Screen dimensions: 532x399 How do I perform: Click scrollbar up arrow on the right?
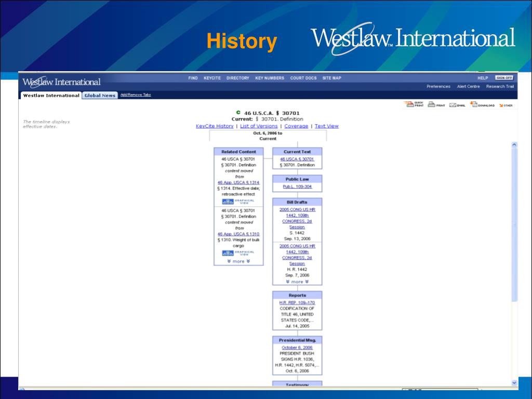tap(514, 144)
